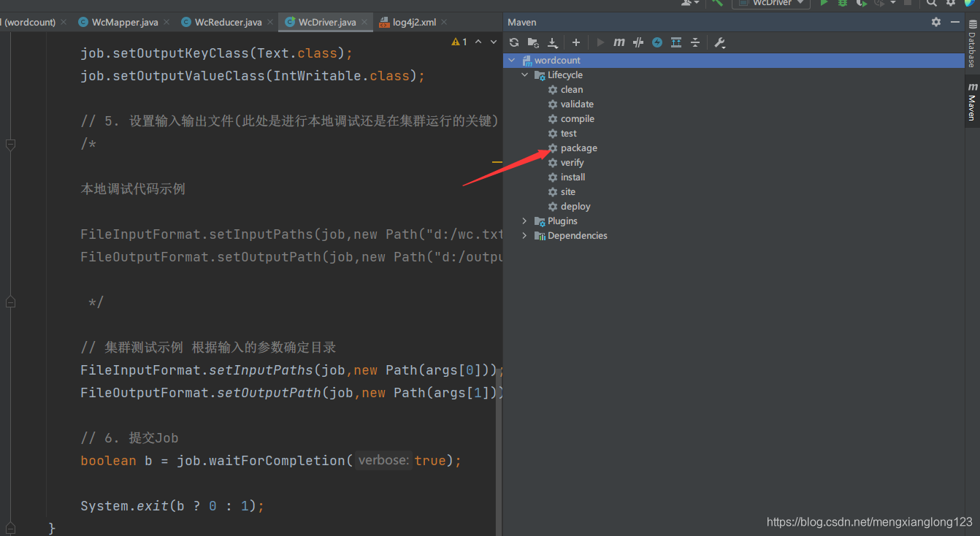The image size is (980, 536).
Task: Open WcDriver run configuration dropdown
Action: [771, 3]
